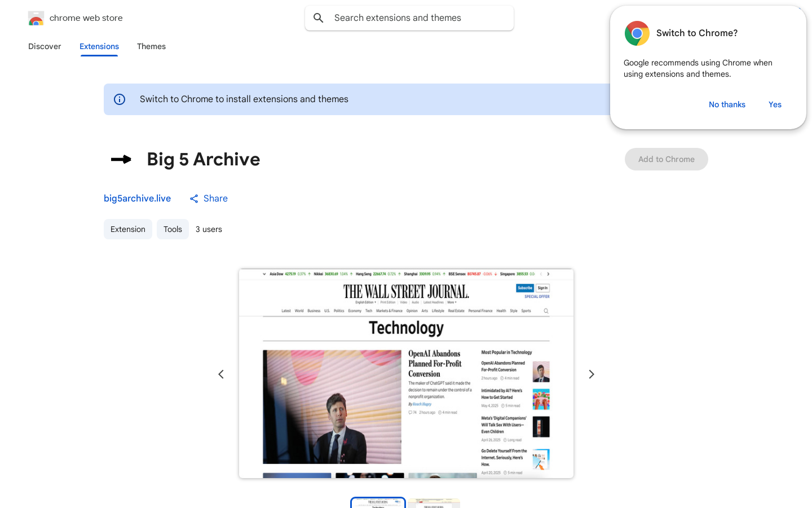Image resolution: width=812 pixels, height=508 pixels.
Task: Click the Big 5 Archive arrow logo
Action: 121,160
